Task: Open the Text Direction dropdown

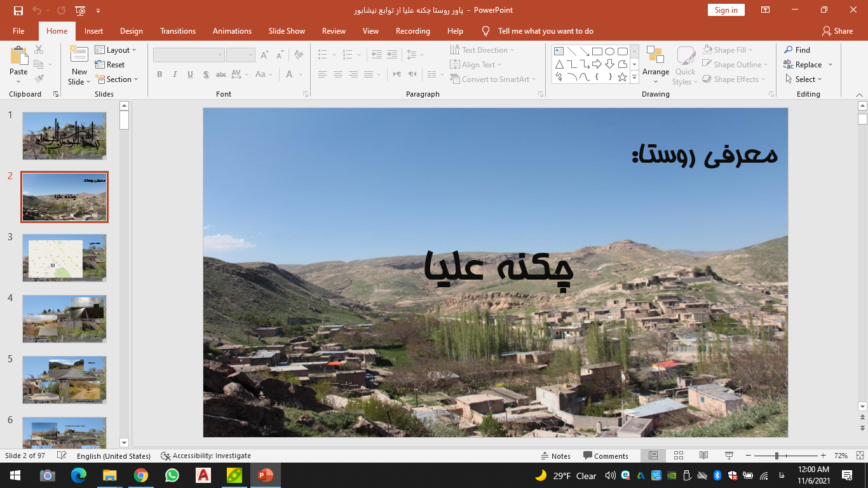Action: [x=482, y=50]
